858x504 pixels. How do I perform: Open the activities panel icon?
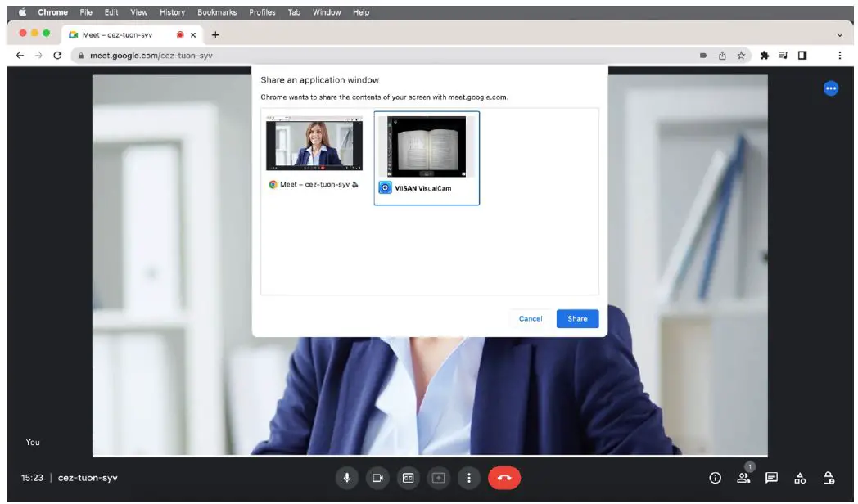[x=800, y=478]
